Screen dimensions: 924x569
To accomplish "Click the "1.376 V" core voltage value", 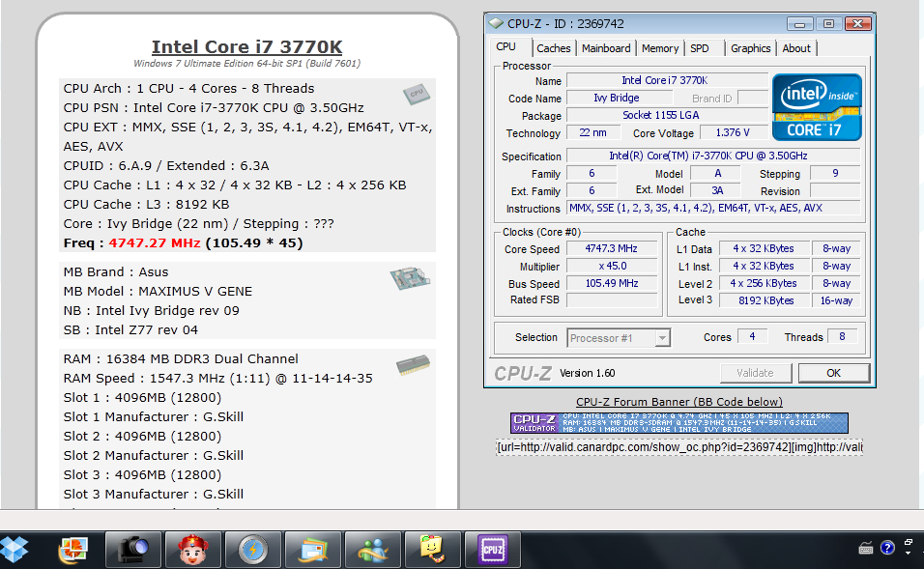I will pos(733,132).
